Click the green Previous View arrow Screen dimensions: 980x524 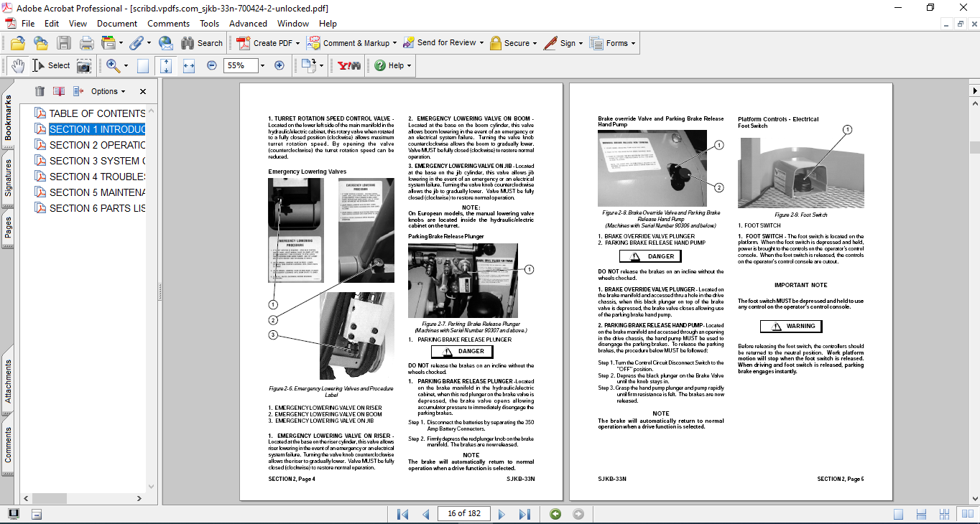click(555, 514)
